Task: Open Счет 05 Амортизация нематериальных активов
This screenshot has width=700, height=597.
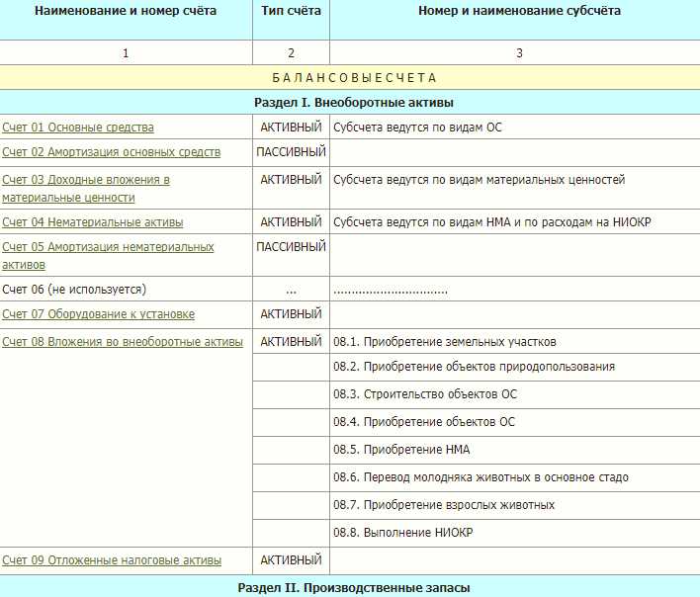Action: coord(108,247)
